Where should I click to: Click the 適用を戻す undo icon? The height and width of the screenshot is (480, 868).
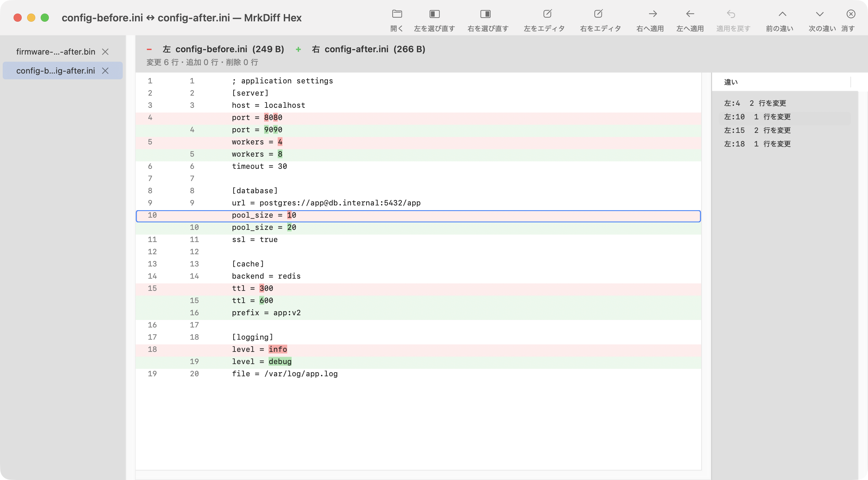[x=731, y=14]
